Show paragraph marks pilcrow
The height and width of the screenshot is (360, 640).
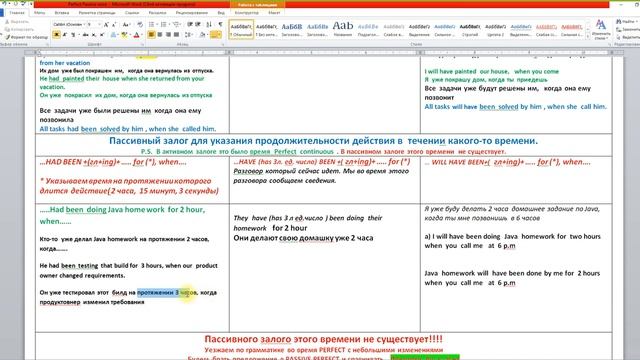[x=220, y=25]
